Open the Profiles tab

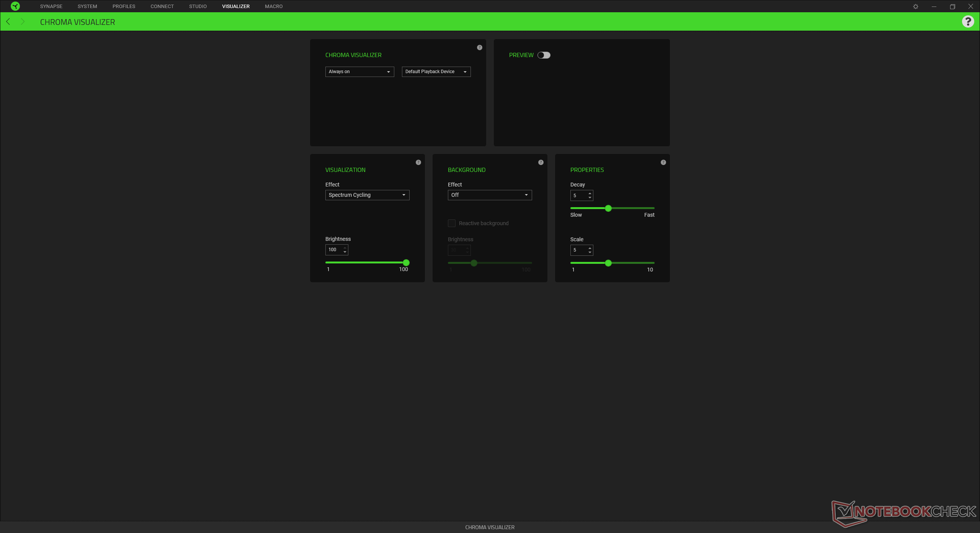(x=124, y=7)
